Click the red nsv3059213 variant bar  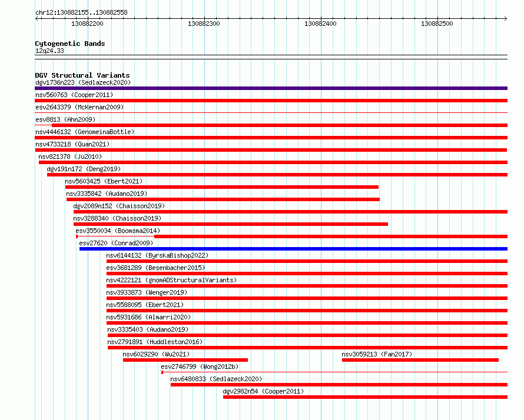point(420,360)
